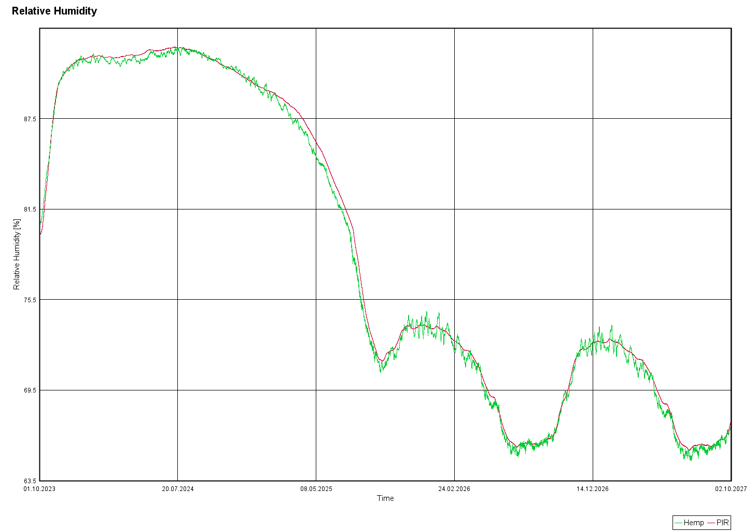Click the 20.07.2024 date label
The height and width of the screenshot is (532, 756).
178,489
